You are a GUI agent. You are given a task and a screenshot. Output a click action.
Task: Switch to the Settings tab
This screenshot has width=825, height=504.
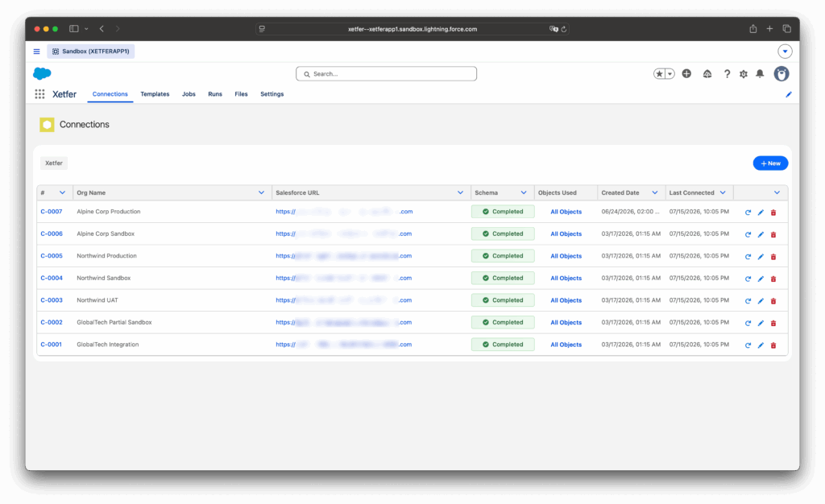(272, 94)
